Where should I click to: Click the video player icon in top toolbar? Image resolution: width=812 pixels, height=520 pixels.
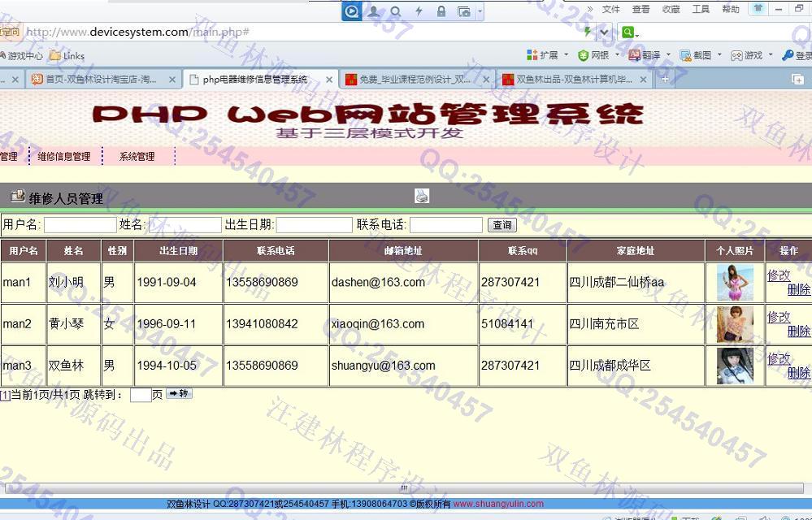[x=352, y=11]
